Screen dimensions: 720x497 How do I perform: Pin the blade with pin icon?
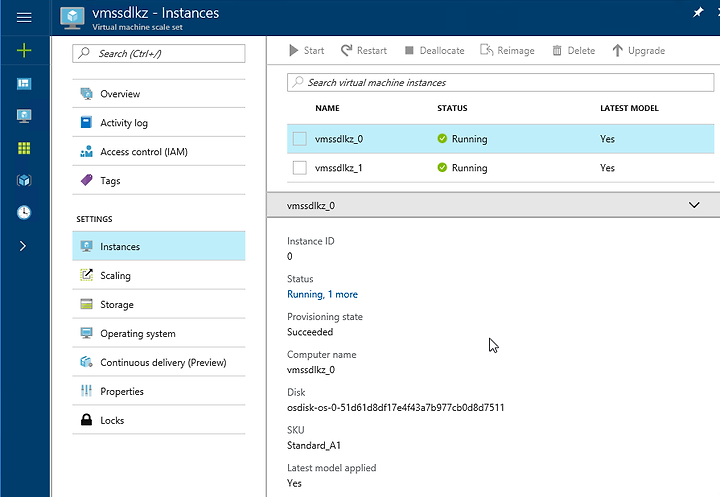click(698, 12)
